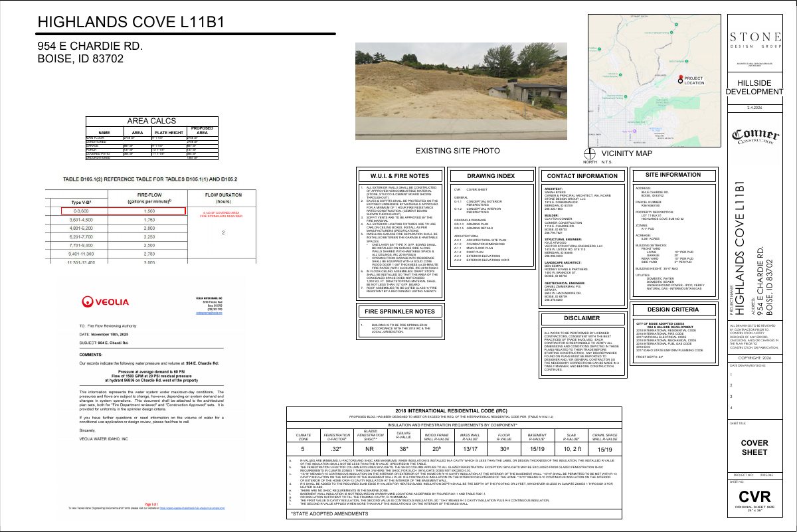Click 'DATE: November 18th, 2025' in Veolia letter
797x532 pixels.
pos(103,334)
